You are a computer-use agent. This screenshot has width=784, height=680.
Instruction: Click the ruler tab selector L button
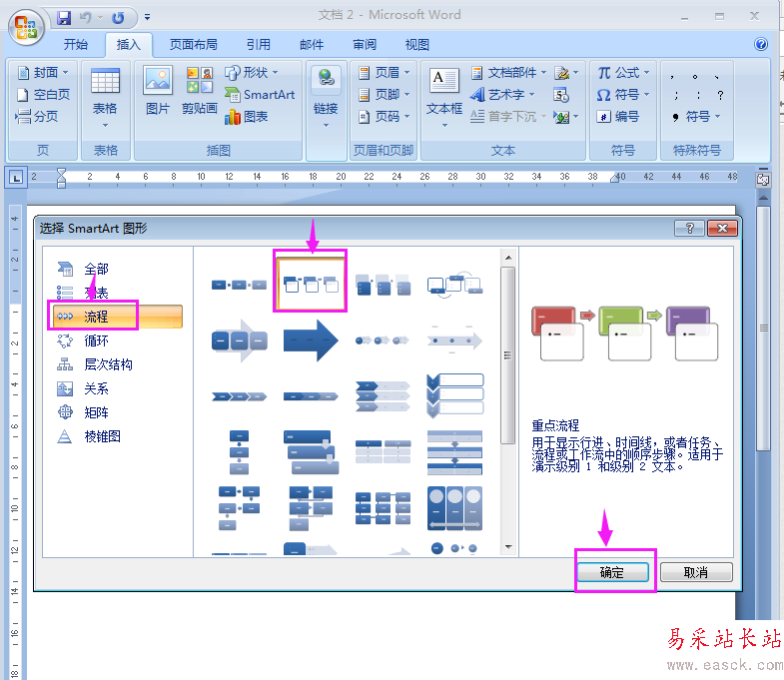click(x=16, y=178)
